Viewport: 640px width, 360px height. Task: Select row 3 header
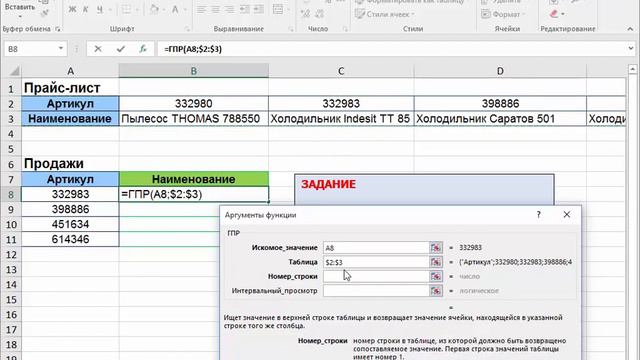click(x=11, y=119)
